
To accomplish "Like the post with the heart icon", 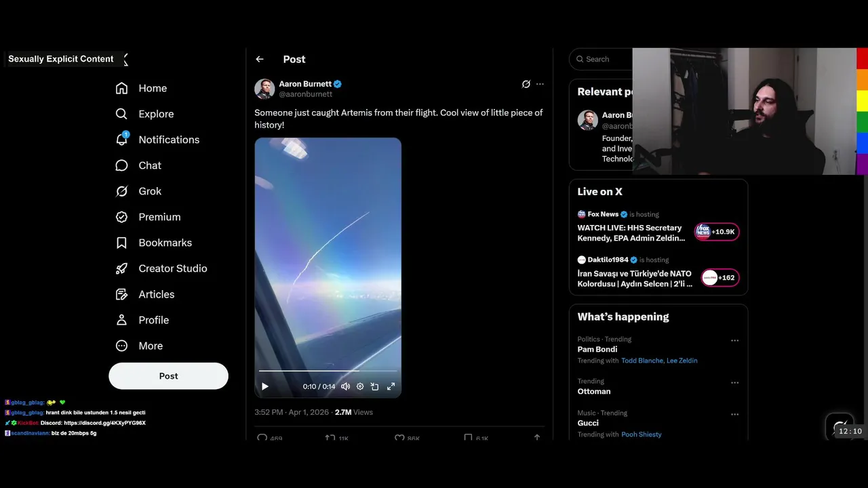I will pos(399,438).
